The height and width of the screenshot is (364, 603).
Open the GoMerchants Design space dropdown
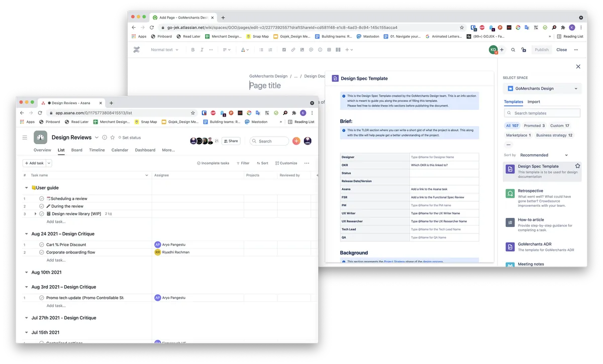click(x=542, y=88)
